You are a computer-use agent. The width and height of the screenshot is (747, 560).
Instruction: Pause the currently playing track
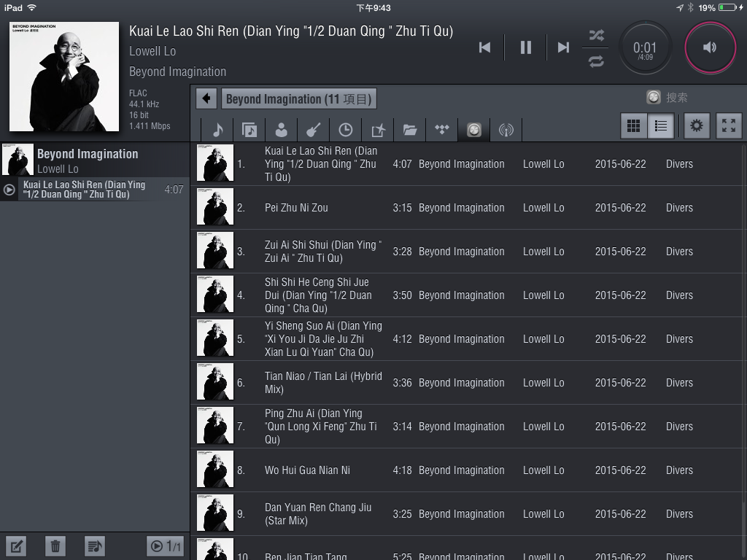pos(525,47)
